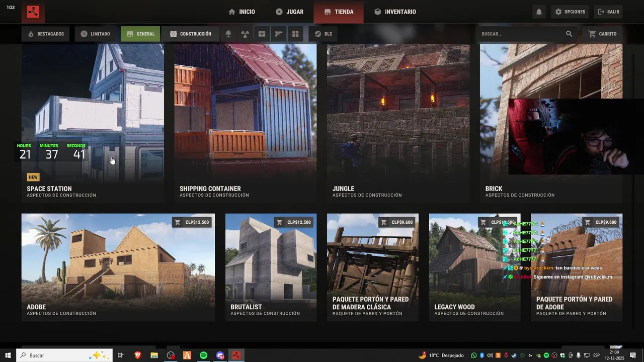Open the clock showing 21:39
This screenshot has width=644, height=362.
coord(614,355)
